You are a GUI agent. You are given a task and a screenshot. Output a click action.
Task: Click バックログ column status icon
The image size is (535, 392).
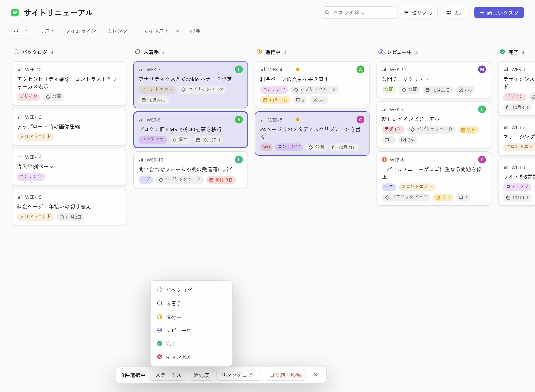[x=16, y=52]
